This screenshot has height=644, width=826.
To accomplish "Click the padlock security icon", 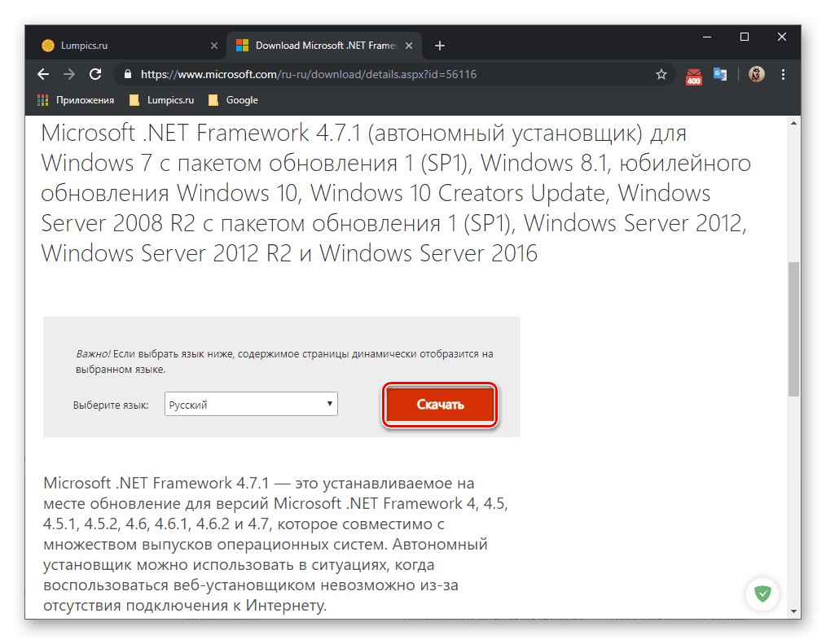I will tap(127, 74).
